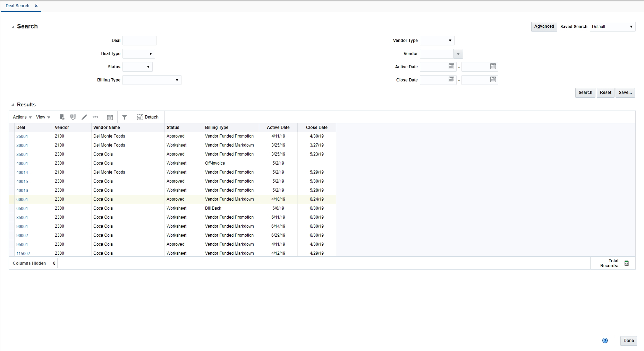Open the Actions menu
This screenshot has width=644, height=351.
pyautogui.click(x=22, y=117)
